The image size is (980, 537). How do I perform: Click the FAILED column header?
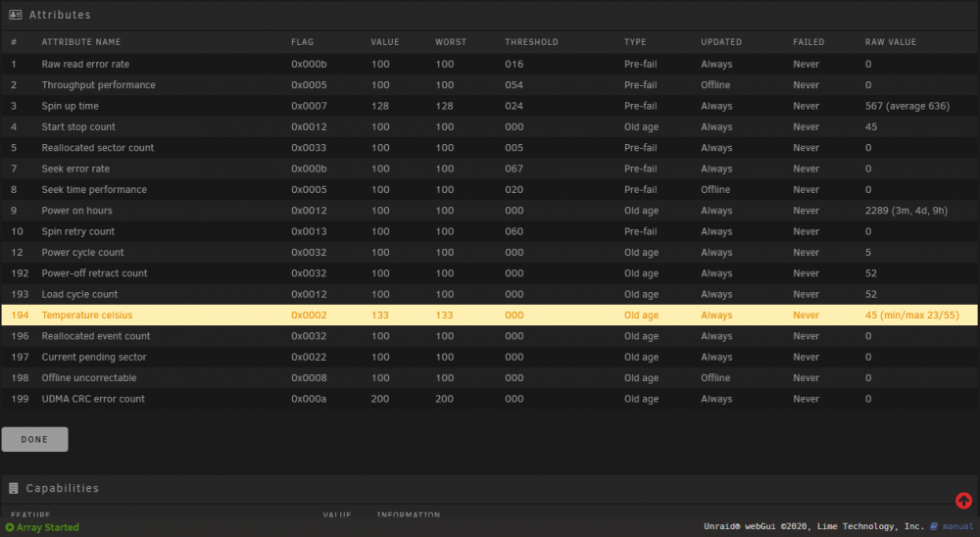808,42
